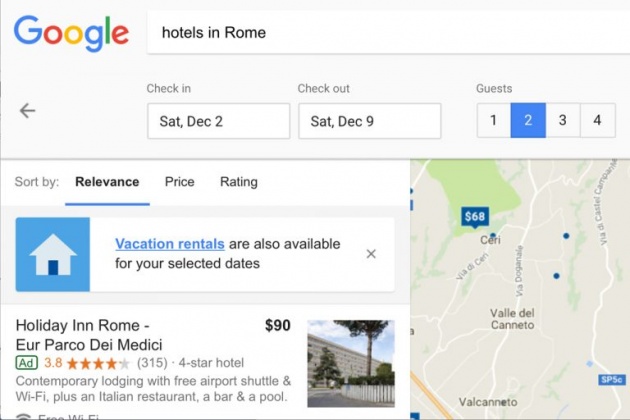Sort results by Price
This screenshot has height=420, width=630.
pos(180,182)
